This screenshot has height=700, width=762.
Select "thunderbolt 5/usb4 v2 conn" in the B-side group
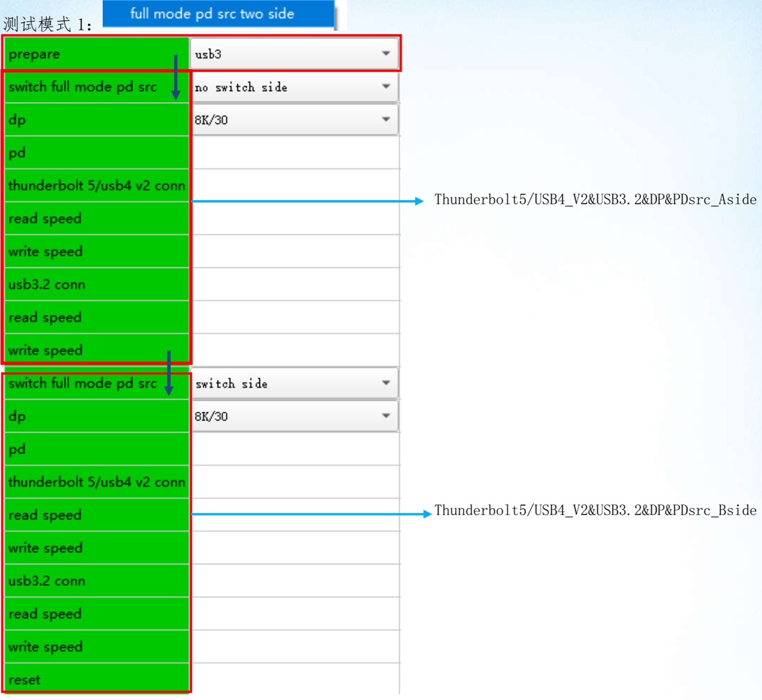(96, 482)
